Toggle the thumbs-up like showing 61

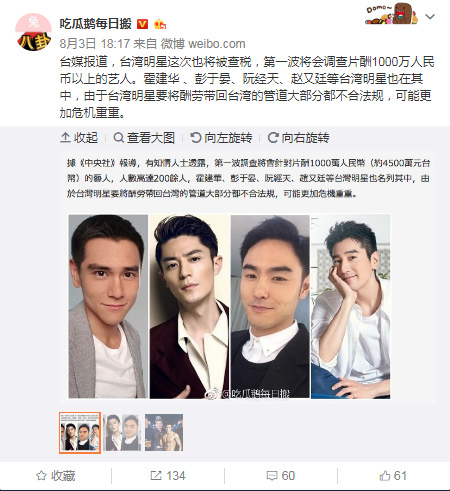coord(393,476)
